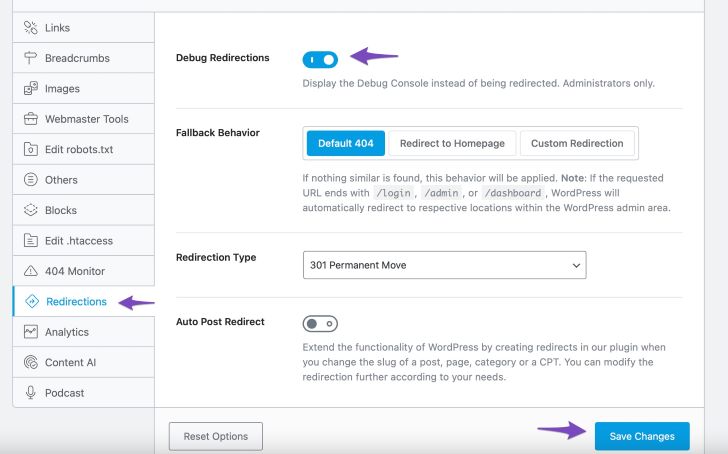The image size is (728, 454).
Task: Disable the Debug Redirections toggle
Action: 320,60
